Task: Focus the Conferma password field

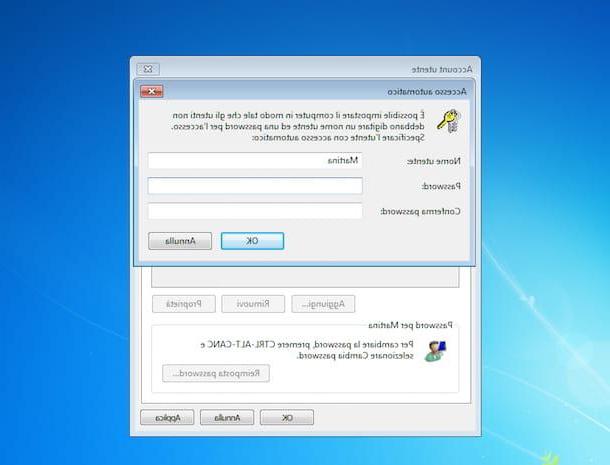Action: (255, 211)
